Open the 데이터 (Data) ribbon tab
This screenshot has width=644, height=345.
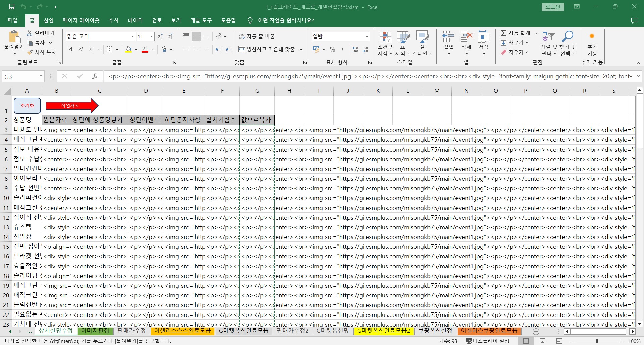135,20
